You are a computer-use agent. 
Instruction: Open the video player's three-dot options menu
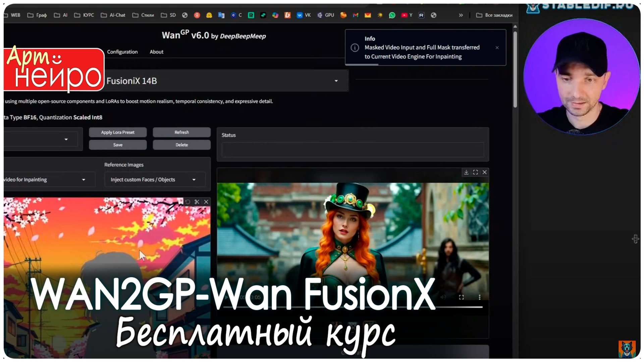(479, 296)
